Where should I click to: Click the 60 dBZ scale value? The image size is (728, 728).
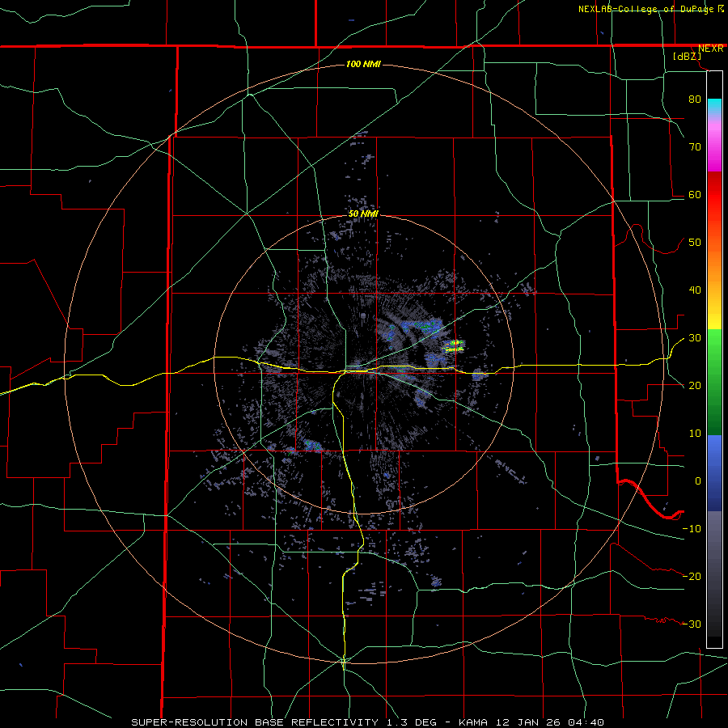coord(695,194)
